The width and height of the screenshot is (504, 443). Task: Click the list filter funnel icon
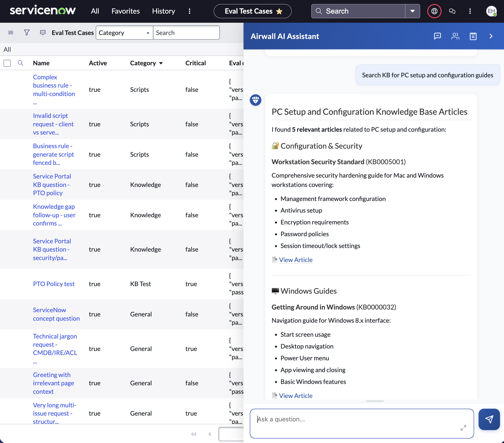[27, 33]
